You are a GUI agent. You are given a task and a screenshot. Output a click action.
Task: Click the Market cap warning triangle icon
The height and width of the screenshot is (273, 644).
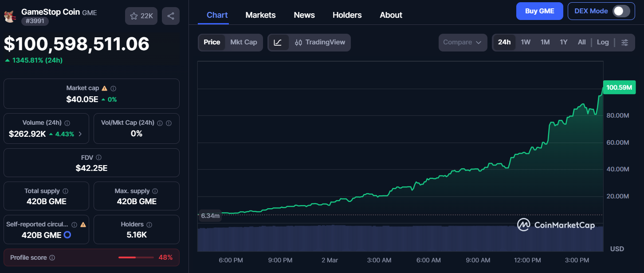(105, 88)
